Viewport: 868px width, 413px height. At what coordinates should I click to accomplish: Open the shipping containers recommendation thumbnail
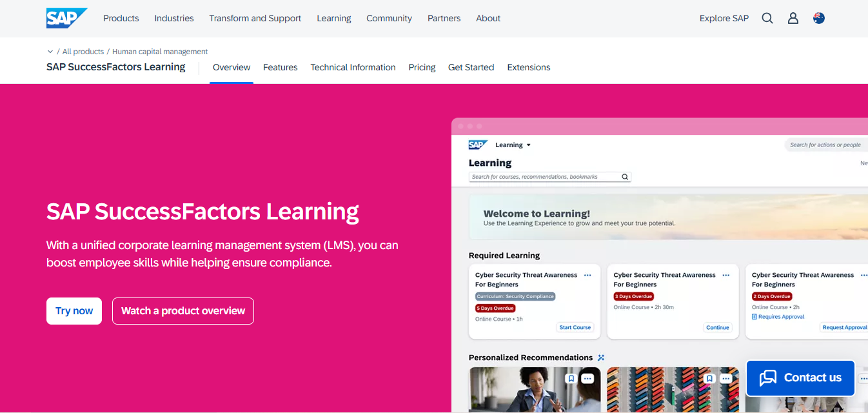point(673,390)
